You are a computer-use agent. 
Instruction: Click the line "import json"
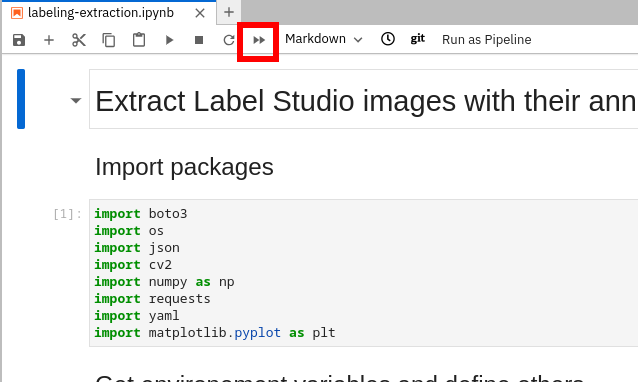(137, 248)
